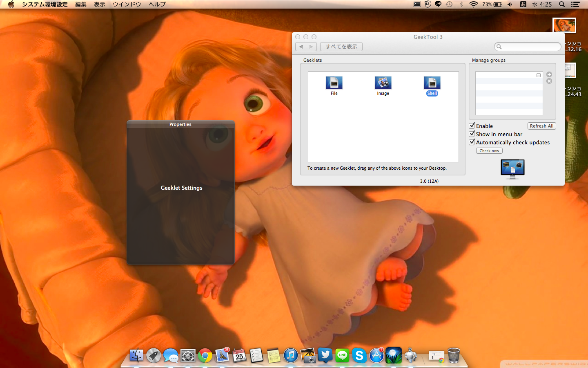
Task: Launch Skype from the Dock
Action: [359, 356]
